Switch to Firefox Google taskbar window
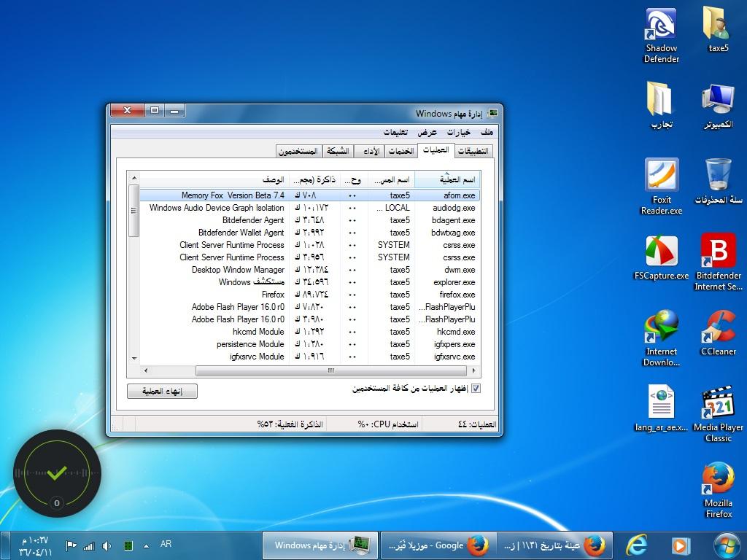The image size is (747, 560). [x=438, y=545]
